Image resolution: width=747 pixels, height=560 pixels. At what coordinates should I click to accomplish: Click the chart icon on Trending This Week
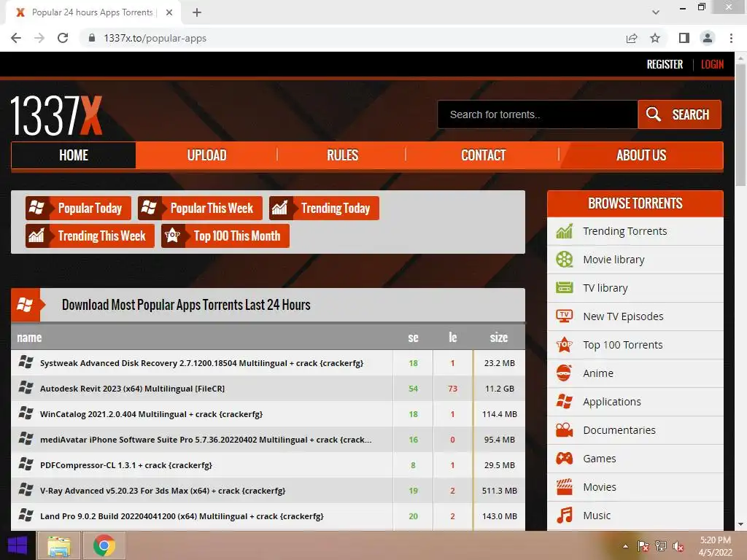click(36, 236)
